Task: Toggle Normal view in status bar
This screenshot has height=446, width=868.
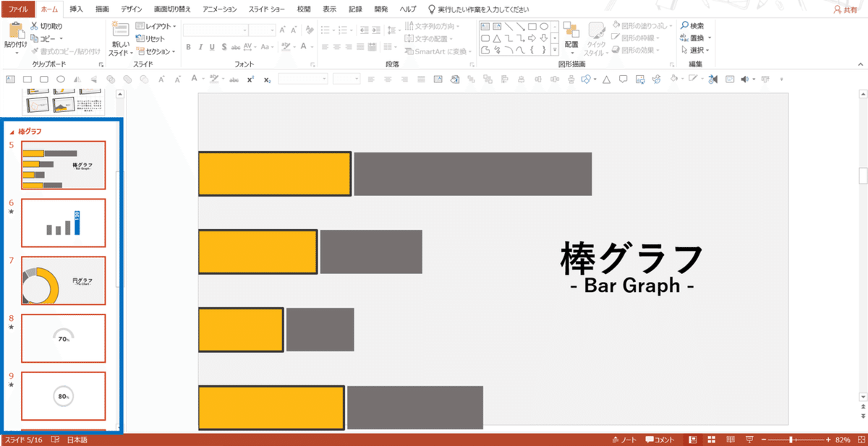Action: [692, 439]
